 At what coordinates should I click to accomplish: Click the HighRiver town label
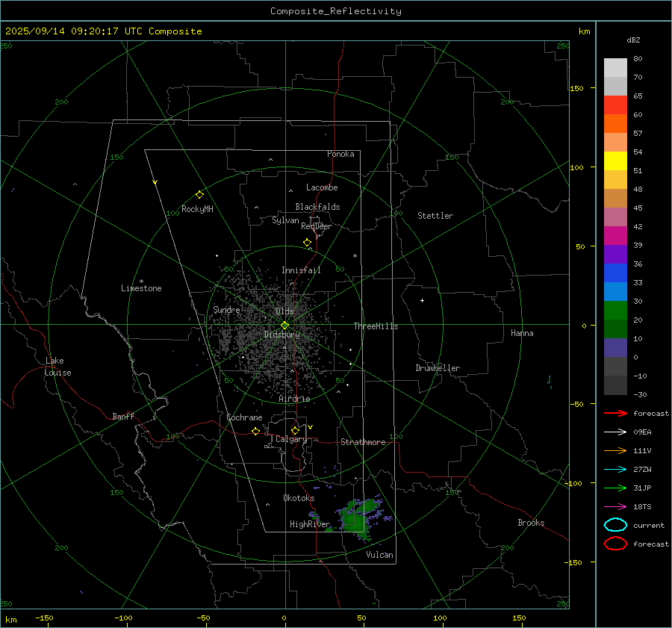[310, 524]
